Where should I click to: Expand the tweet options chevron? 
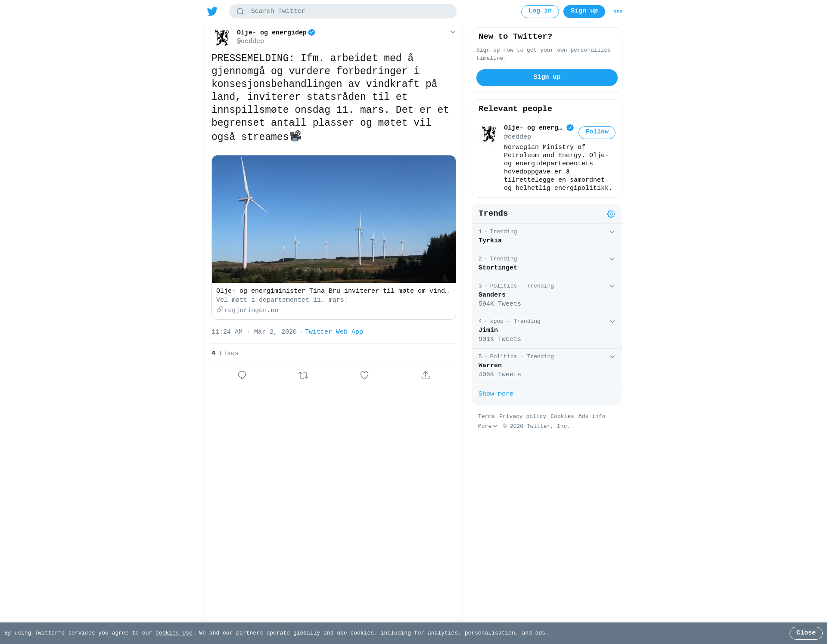[453, 32]
